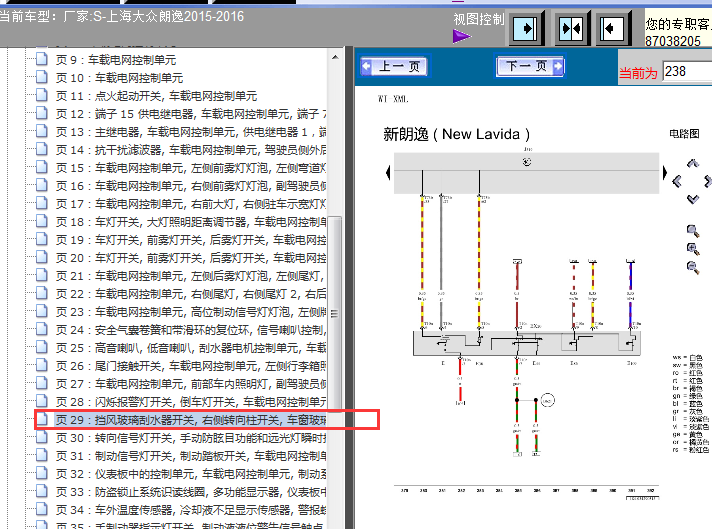Click the 视图控制 label

click(479, 20)
